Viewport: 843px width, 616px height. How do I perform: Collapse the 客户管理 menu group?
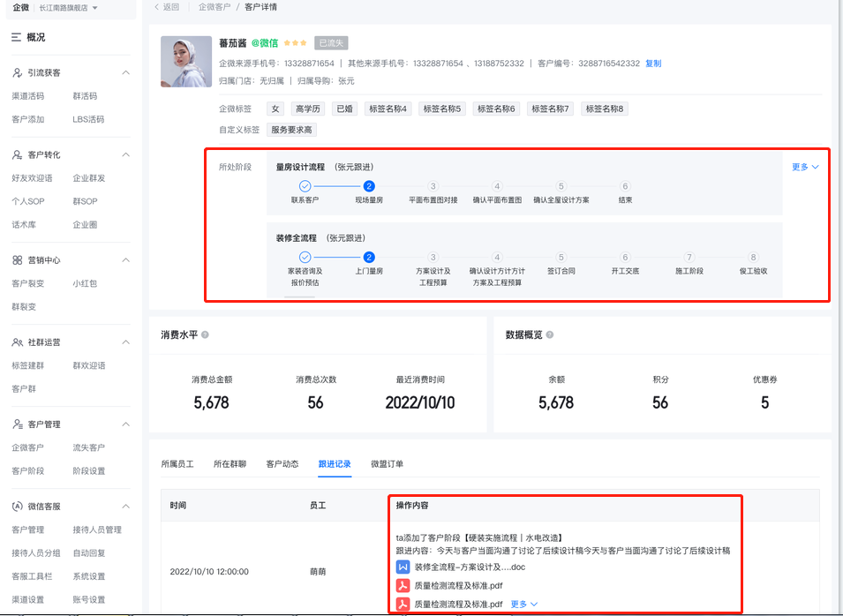click(x=126, y=424)
